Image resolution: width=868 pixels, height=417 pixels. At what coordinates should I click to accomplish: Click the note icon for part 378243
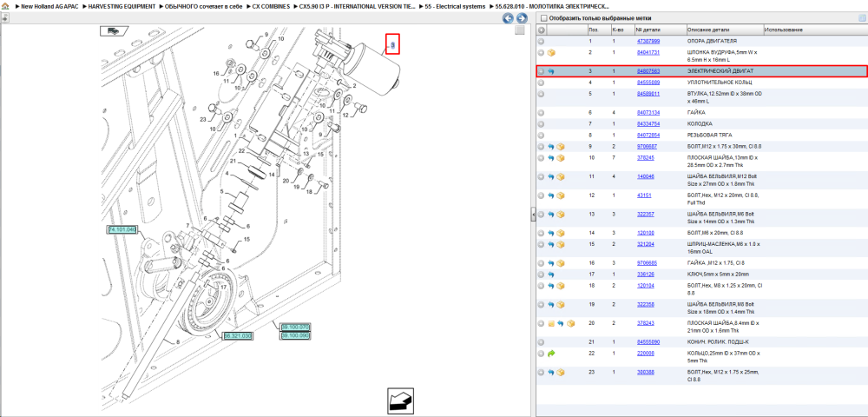pyautogui.click(x=551, y=323)
